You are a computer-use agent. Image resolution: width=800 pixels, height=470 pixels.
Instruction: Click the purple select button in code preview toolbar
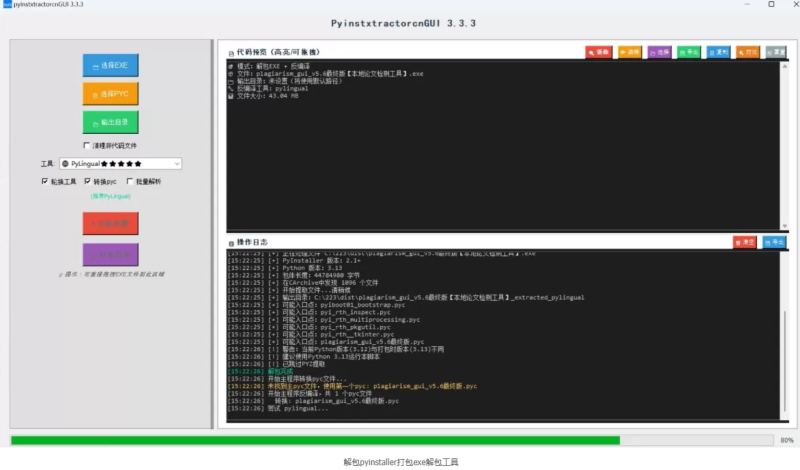[659, 52]
